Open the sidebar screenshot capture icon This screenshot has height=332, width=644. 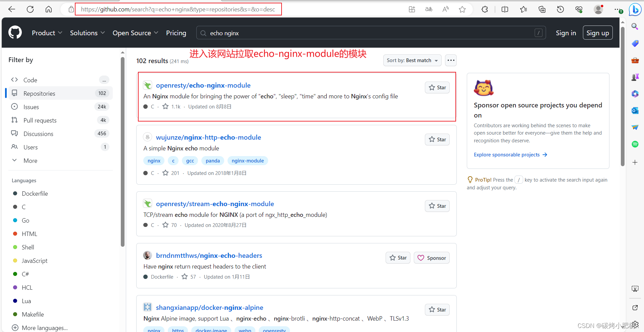(635, 288)
